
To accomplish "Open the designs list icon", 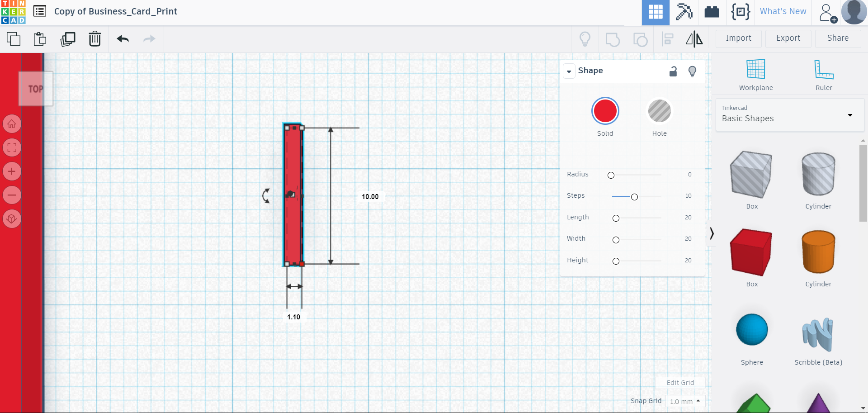I will coord(40,11).
